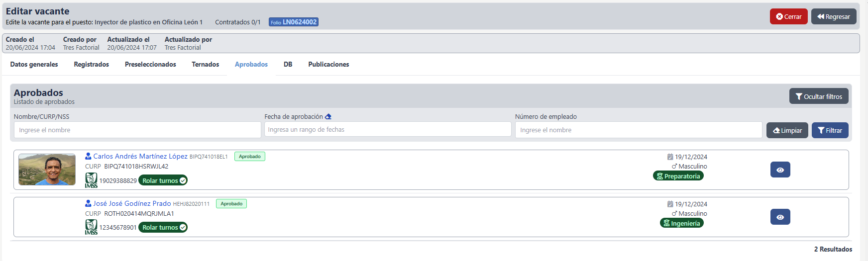Click the person icon beside José José Godínez Prado
Screen dimensions: 868x261
(x=88, y=203)
